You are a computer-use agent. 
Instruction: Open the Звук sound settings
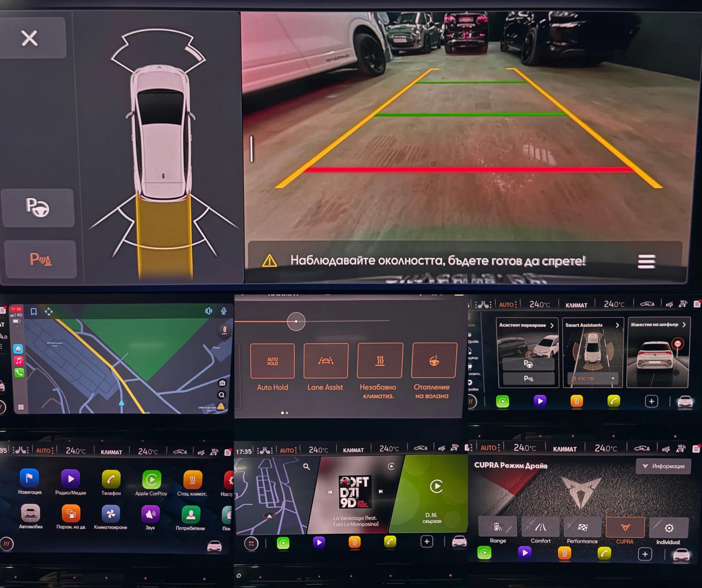(x=150, y=514)
